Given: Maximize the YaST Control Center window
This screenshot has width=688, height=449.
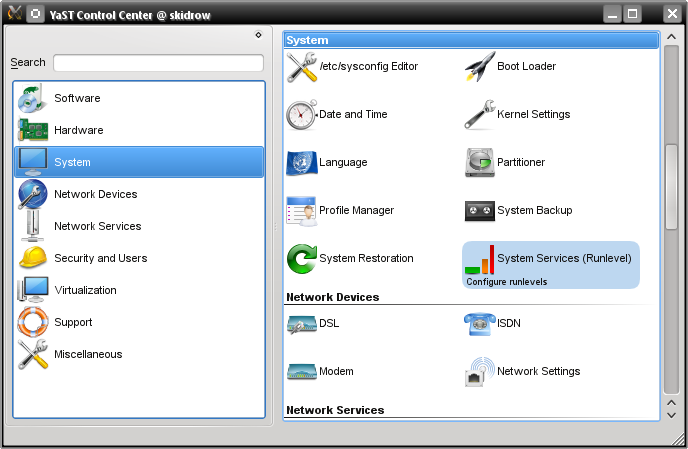Looking at the screenshot, I should tap(632, 14).
